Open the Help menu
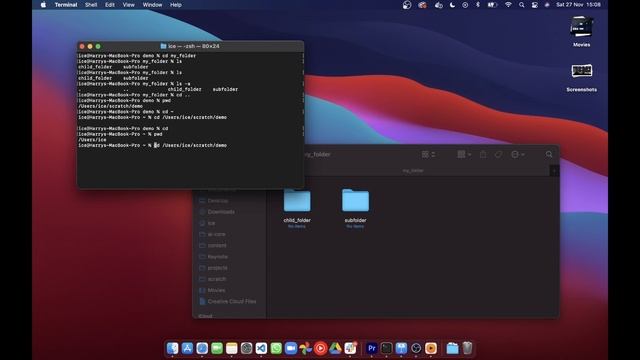640x360 pixels. click(x=176, y=5)
